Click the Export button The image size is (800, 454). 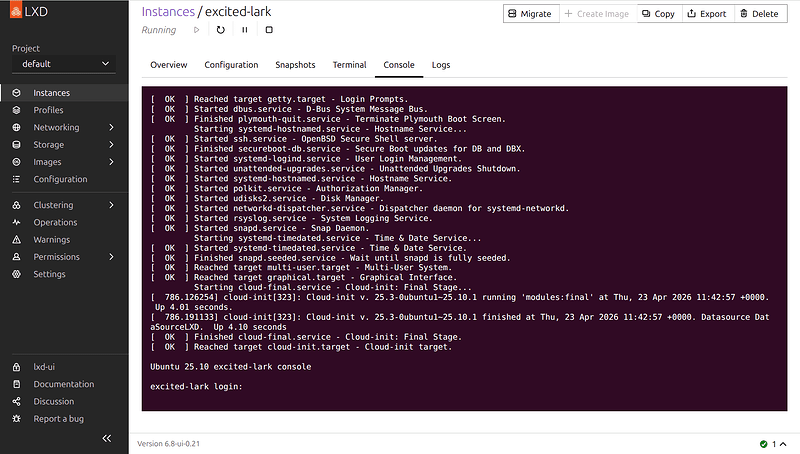707,14
